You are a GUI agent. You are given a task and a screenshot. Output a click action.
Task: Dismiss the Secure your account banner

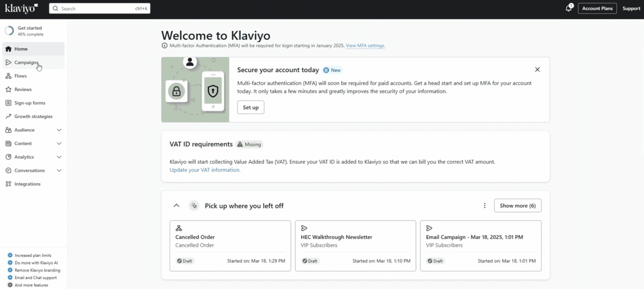click(x=537, y=70)
